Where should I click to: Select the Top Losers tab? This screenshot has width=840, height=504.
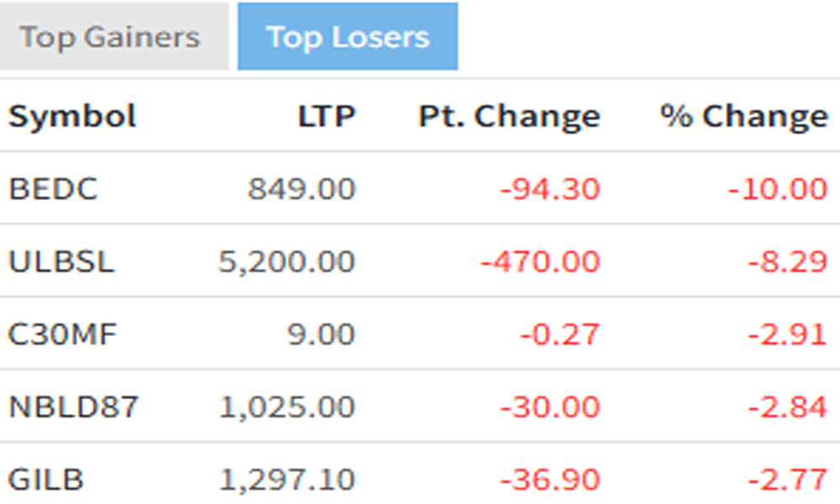coord(348,38)
